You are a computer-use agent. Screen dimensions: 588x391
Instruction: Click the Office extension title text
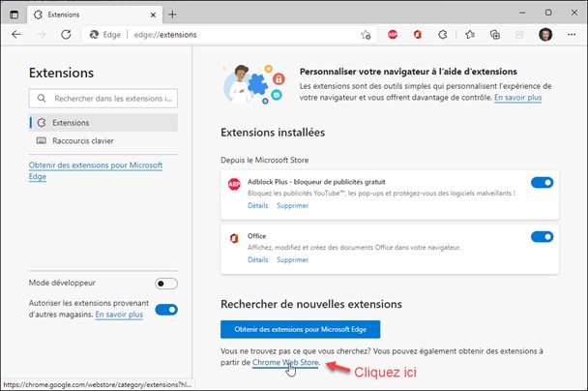coord(256,236)
